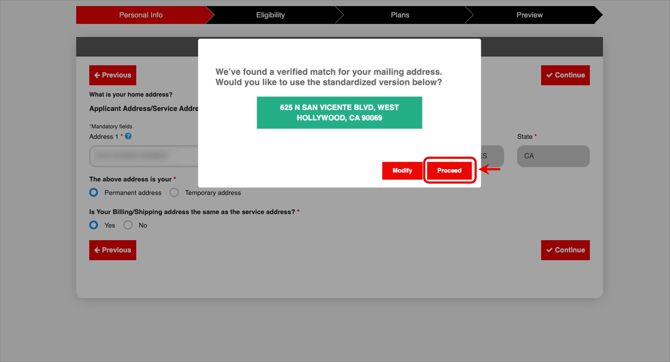
Task: Go to the Preview step
Action: tap(530, 15)
